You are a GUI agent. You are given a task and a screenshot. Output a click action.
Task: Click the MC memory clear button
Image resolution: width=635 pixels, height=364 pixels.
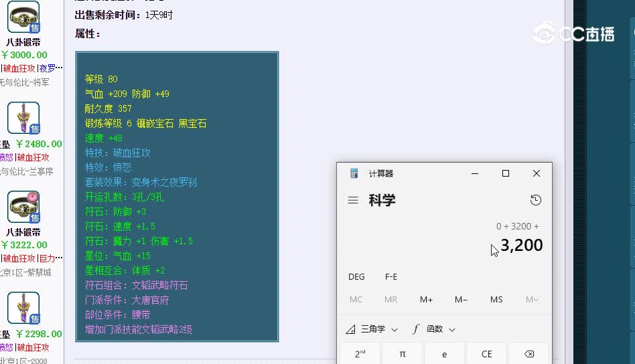(356, 300)
